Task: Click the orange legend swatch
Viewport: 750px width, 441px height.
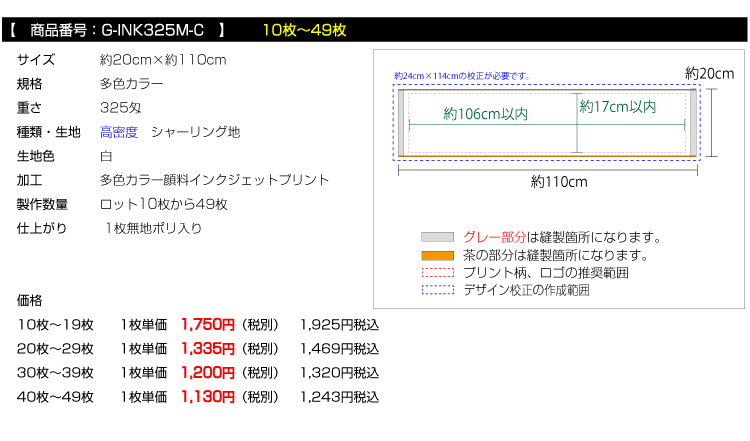Action: click(x=437, y=255)
